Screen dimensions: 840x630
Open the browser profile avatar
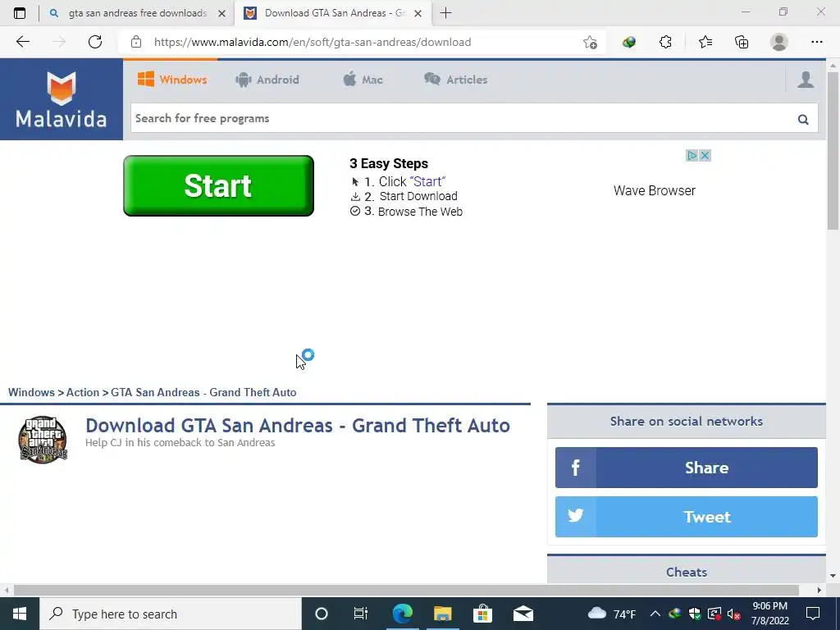(x=779, y=42)
